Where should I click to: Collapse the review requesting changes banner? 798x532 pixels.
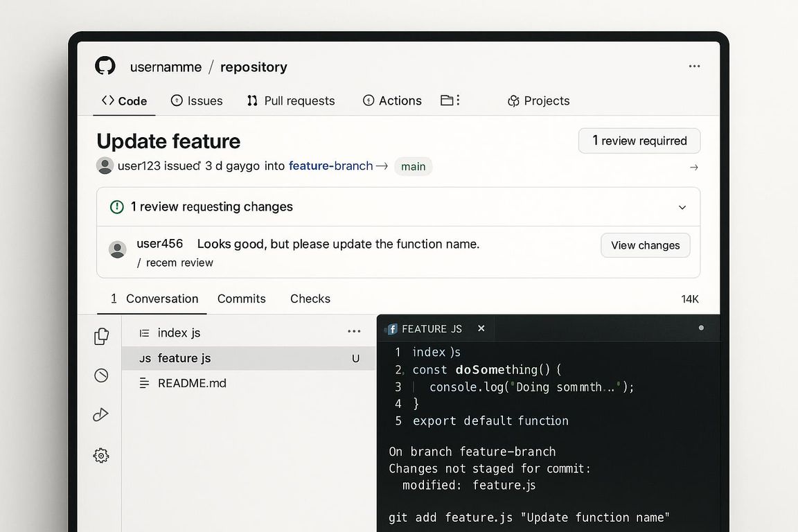coord(682,207)
